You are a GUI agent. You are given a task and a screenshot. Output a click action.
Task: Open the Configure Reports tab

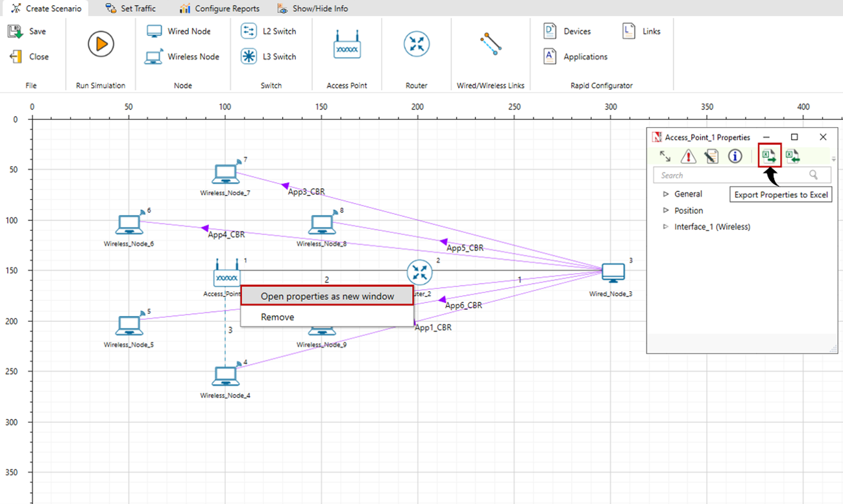pyautogui.click(x=219, y=8)
